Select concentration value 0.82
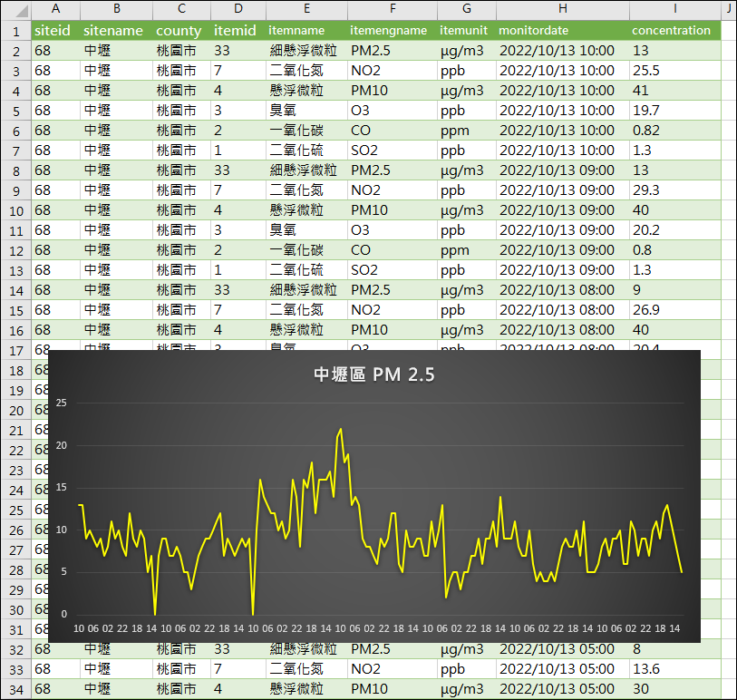Image resolution: width=737 pixels, height=700 pixels. pyautogui.click(x=675, y=131)
